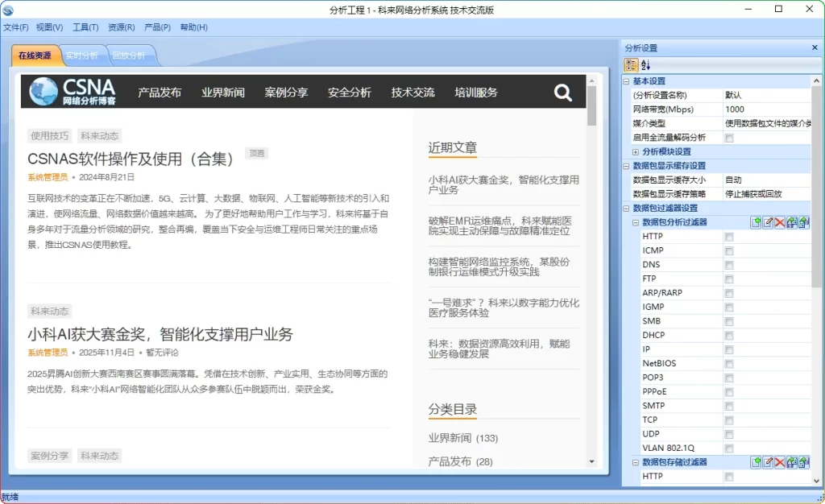This screenshot has height=504, width=825.
Task: Add a new 数据包存储过滤器 filter
Action: coord(756,461)
